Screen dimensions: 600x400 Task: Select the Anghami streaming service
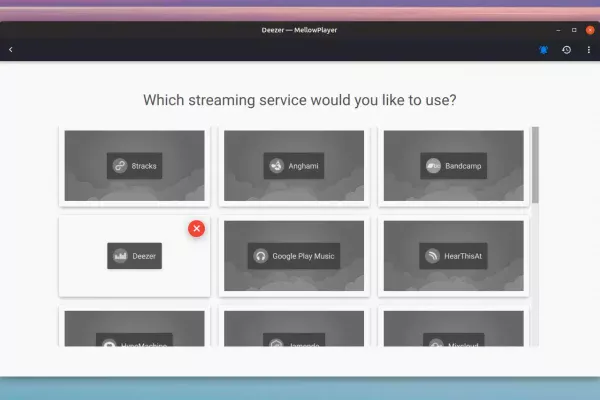click(x=294, y=166)
